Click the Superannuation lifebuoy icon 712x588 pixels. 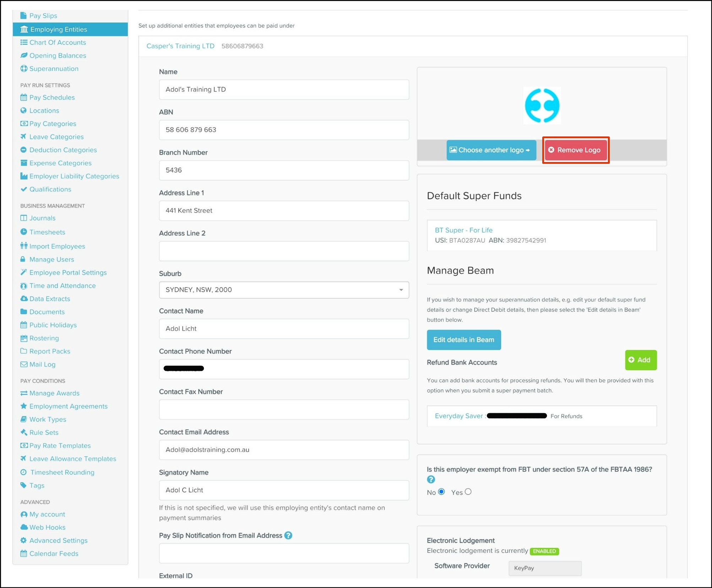(24, 69)
